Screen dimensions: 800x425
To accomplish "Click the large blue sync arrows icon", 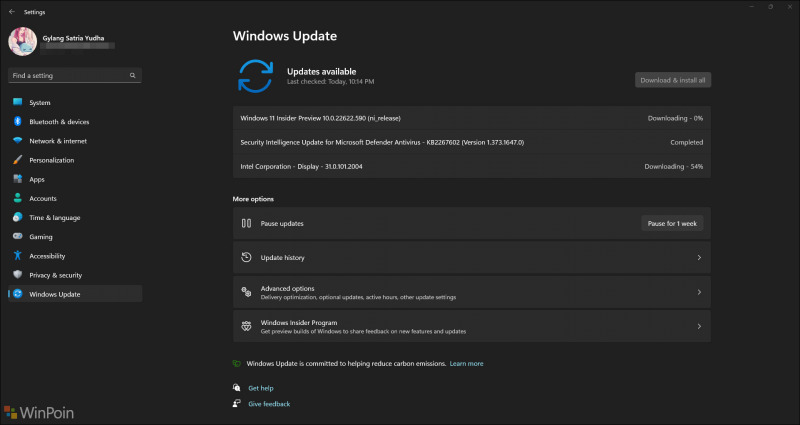I will click(x=256, y=76).
